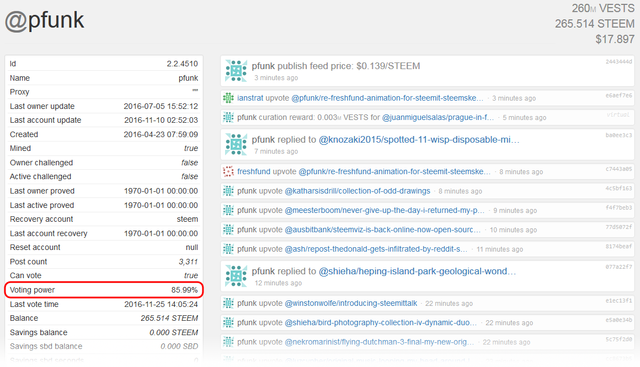Click avatar on ash repost upvote row

click(x=228, y=249)
